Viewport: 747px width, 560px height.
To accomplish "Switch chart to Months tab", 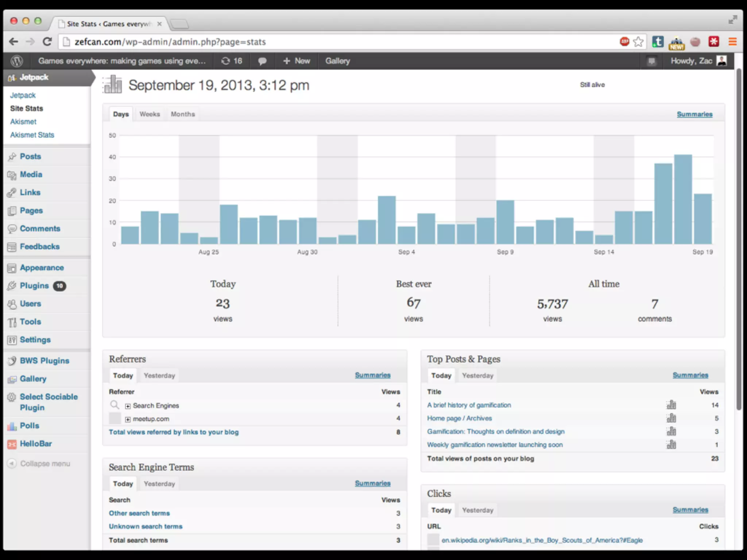I will tap(183, 114).
